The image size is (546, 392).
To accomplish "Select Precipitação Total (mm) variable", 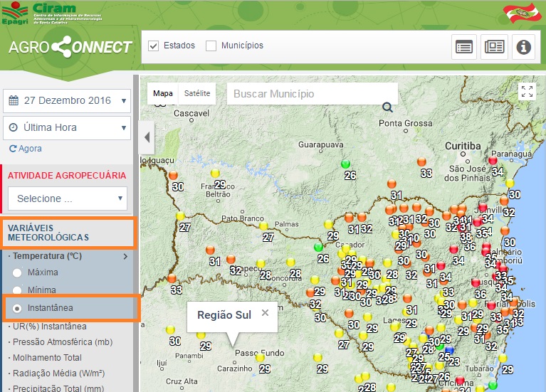I will (x=58, y=388).
